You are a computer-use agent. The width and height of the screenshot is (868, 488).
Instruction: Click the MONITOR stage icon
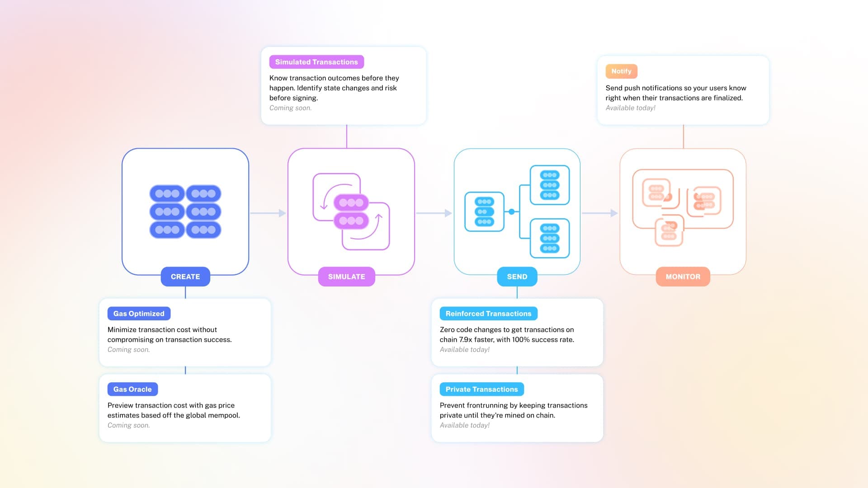(683, 211)
